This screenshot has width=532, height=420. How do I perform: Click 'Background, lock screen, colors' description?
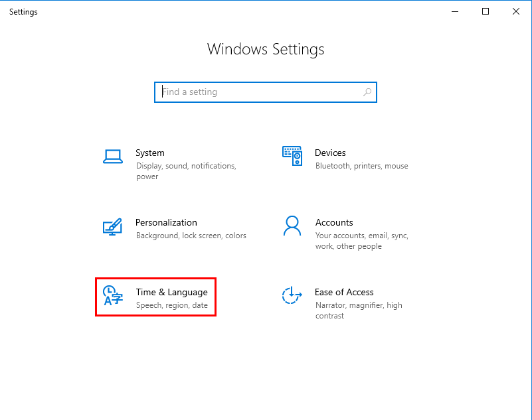pyautogui.click(x=191, y=236)
